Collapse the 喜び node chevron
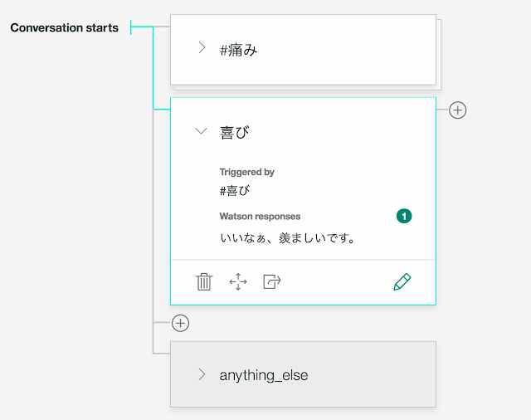 click(201, 131)
